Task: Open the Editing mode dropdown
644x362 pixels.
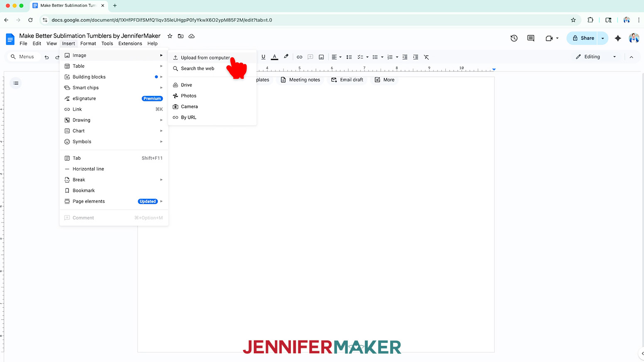Action: (x=596, y=57)
